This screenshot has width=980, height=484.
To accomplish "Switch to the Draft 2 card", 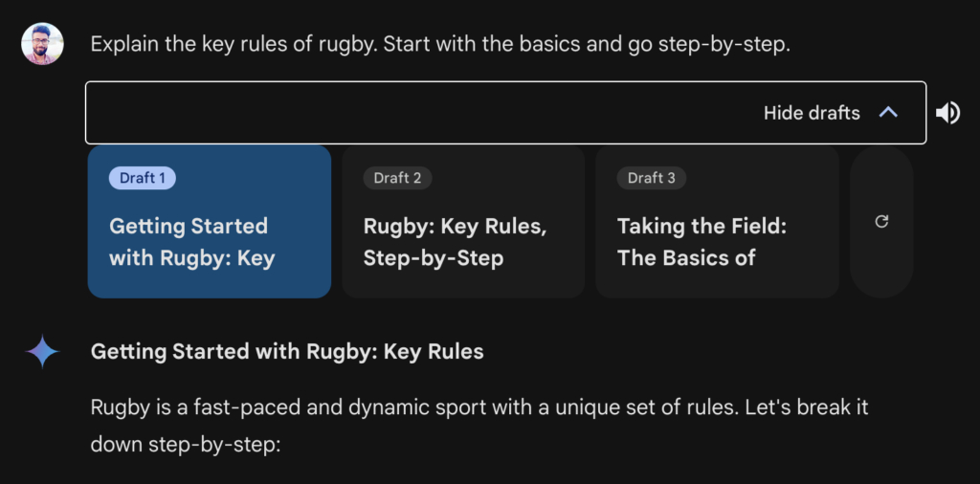I will (463, 222).
